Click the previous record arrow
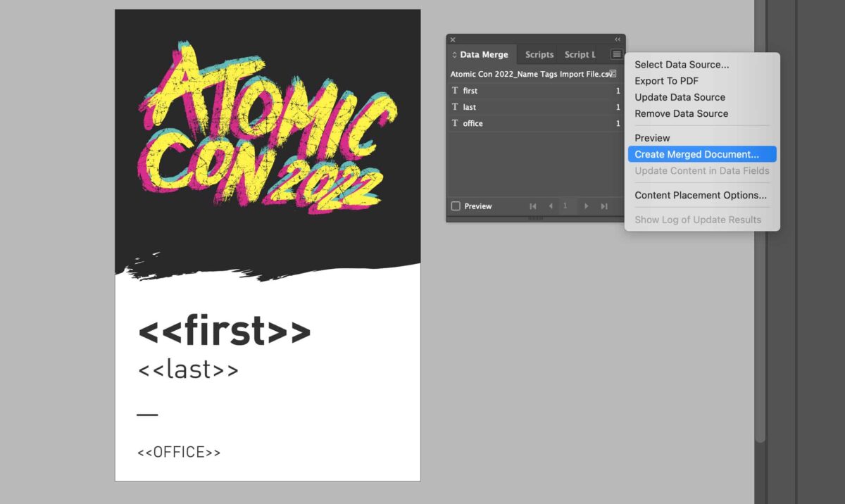Screen dimensions: 845x504 tap(551, 206)
